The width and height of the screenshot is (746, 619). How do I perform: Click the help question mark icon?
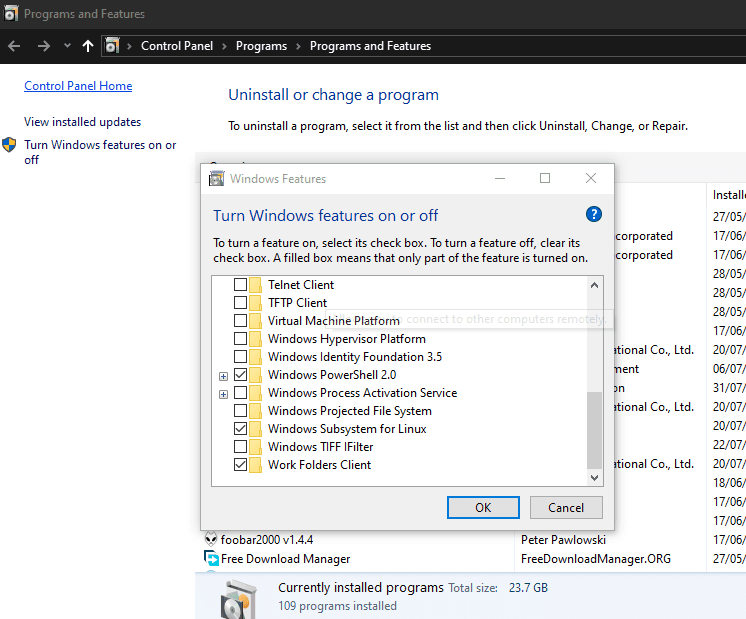click(x=593, y=214)
